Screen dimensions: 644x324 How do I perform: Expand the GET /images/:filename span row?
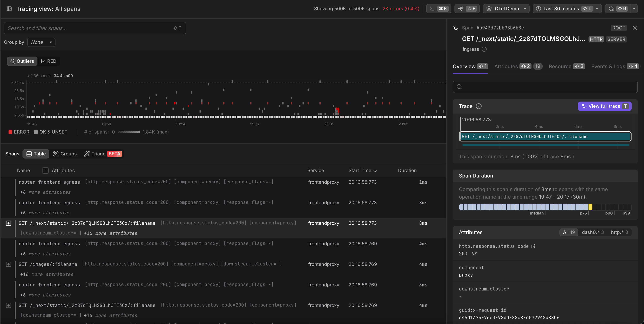point(9,264)
